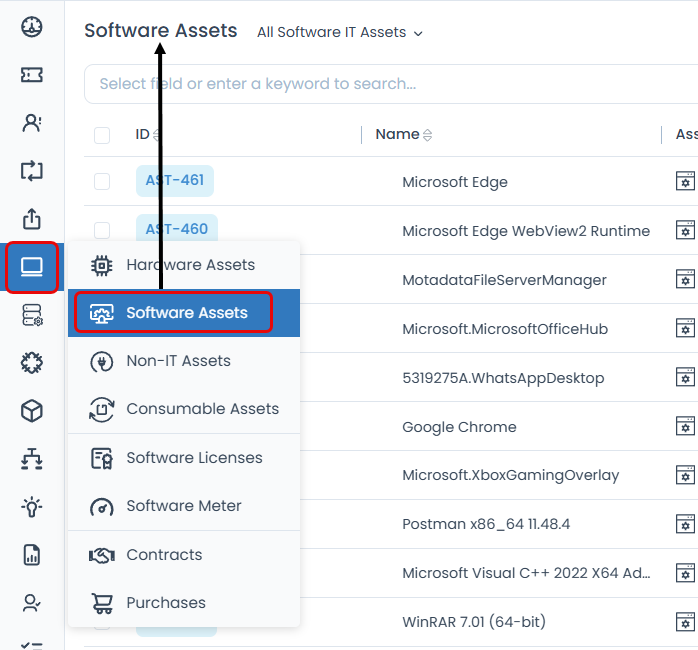Open the package cube icon in sidebar
This screenshot has width=698, height=650.
click(x=32, y=411)
